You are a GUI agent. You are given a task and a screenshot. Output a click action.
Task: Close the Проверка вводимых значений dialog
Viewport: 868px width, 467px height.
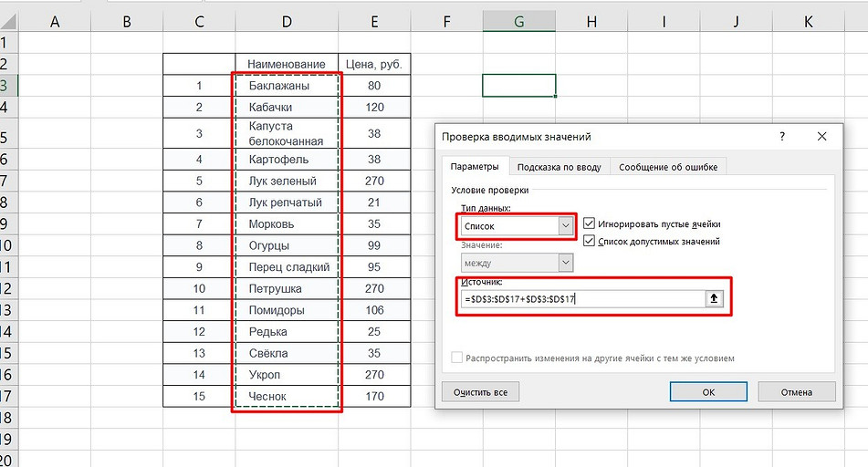pos(822,136)
